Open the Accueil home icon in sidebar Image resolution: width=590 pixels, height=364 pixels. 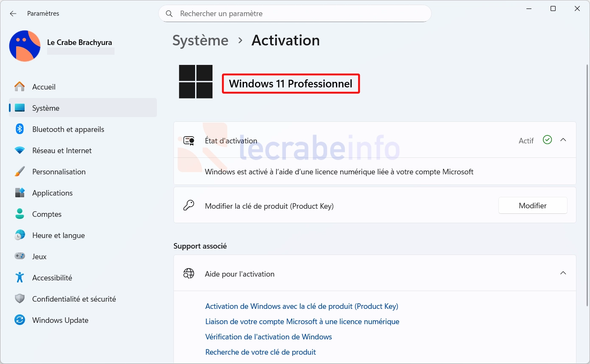coord(20,87)
